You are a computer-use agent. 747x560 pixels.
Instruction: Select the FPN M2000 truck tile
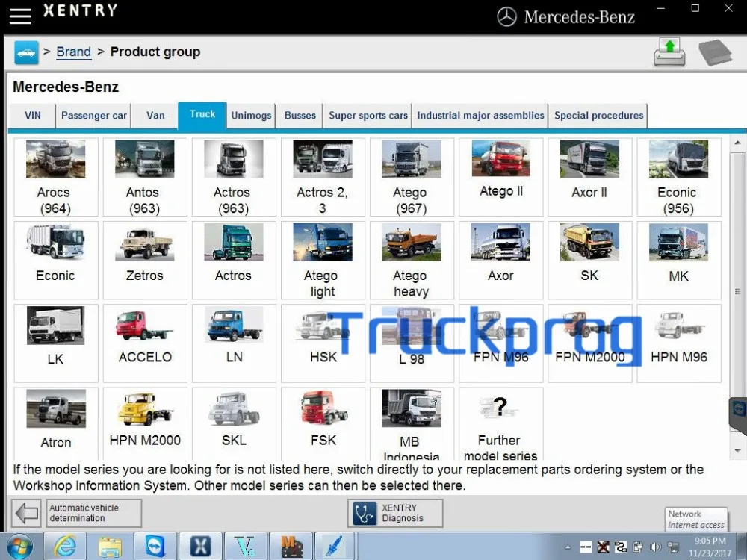point(590,343)
